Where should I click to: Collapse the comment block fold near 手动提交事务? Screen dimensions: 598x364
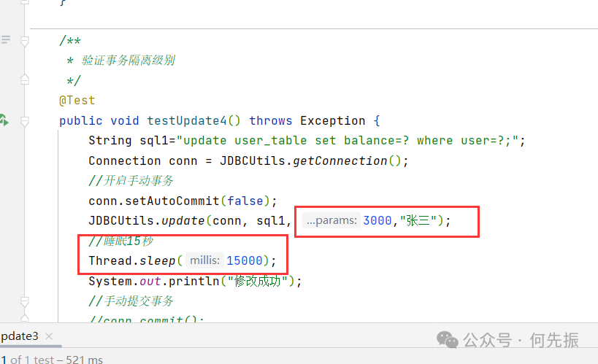click(x=25, y=302)
